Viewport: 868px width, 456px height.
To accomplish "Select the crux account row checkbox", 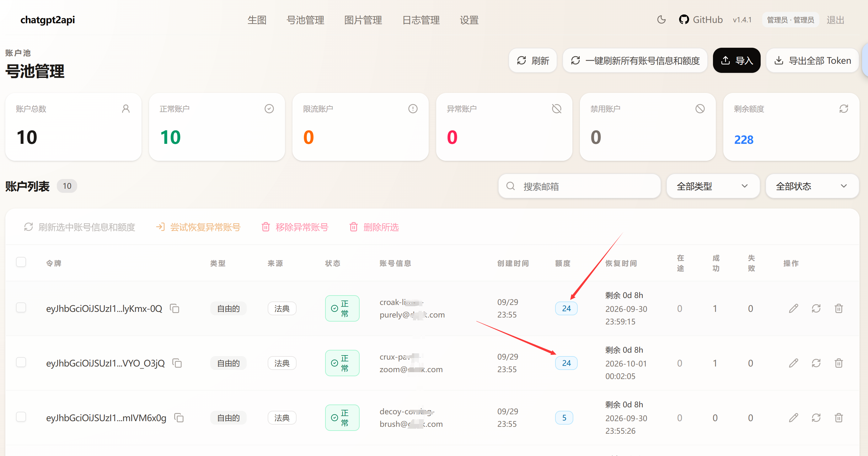I will [21, 362].
